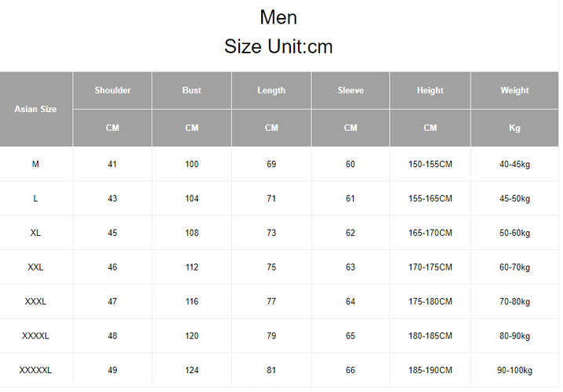
Task: Select the XXXL size row label
Action: [x=35, y=302]
